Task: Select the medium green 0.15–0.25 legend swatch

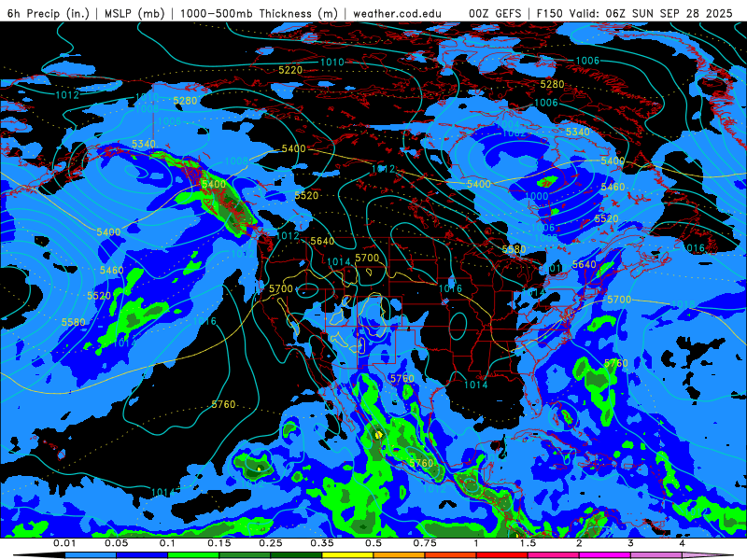Action: point(245,555)
